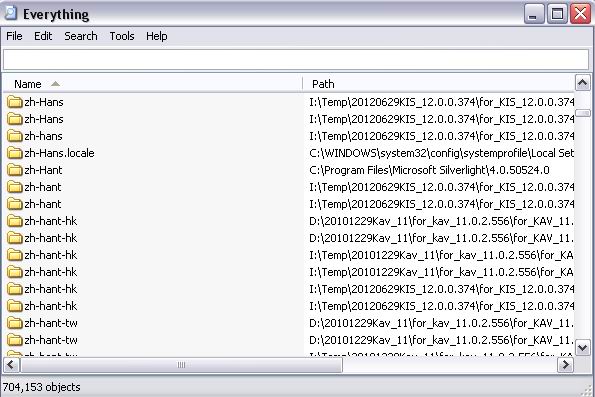The width and height of the screenshot is (595, 397).
Task: Click horizontal scrollbar right arrow
Action: coord(565,365)
